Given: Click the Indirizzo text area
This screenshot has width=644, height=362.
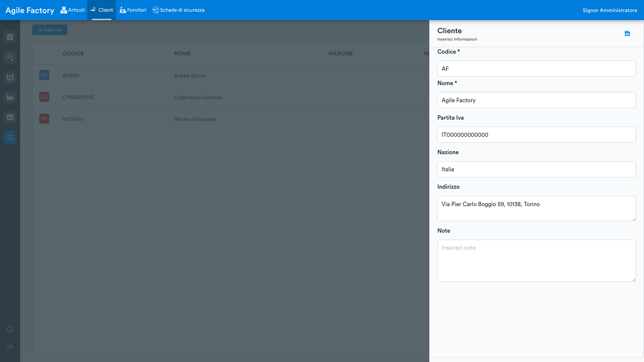Looking at the screenshot, I should coord(536,208).
